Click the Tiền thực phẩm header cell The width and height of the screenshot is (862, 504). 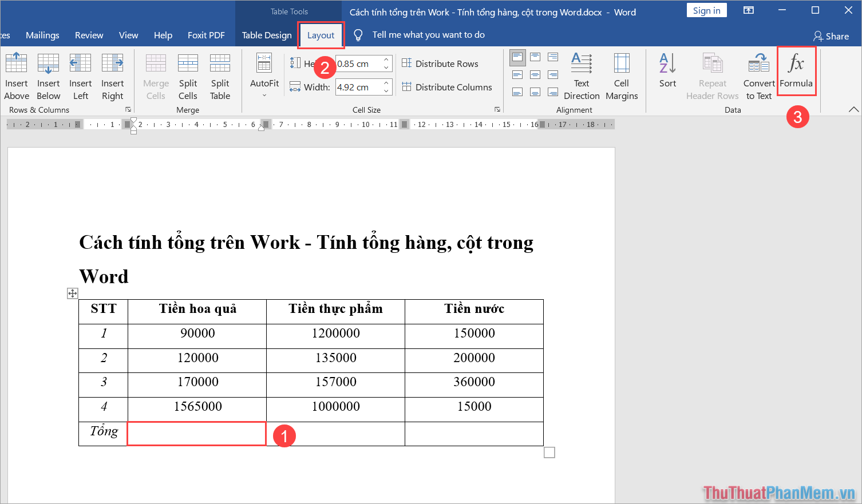click(x=336, y=311)
